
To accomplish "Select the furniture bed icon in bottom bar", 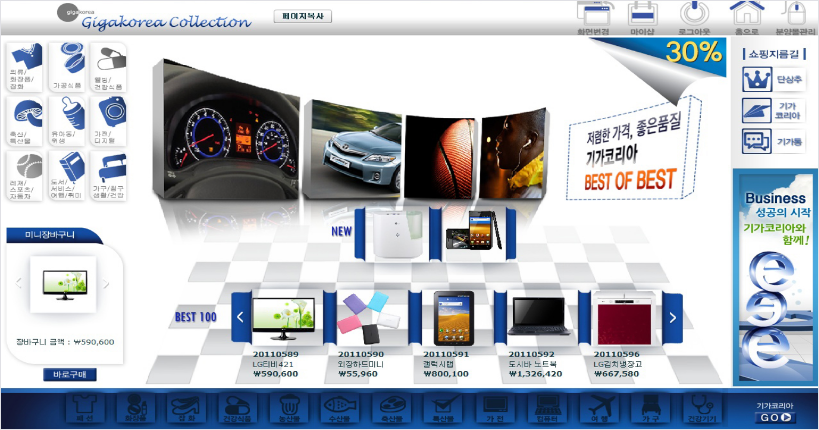I will tap(650, 409).
